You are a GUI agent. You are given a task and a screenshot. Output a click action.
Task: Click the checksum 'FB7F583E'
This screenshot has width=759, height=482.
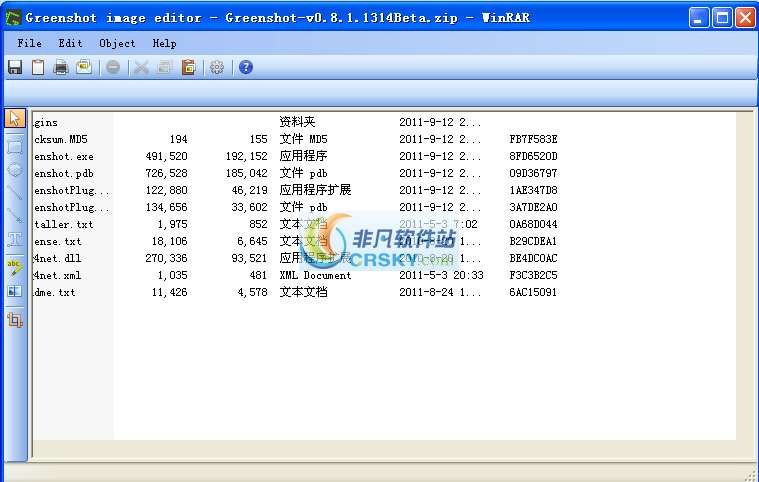(x=533, y=139)
